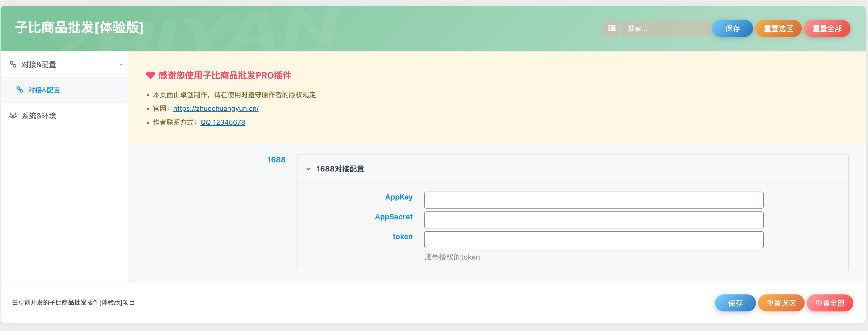
Task: Click the 1688 field label
Action: (276, 160)
